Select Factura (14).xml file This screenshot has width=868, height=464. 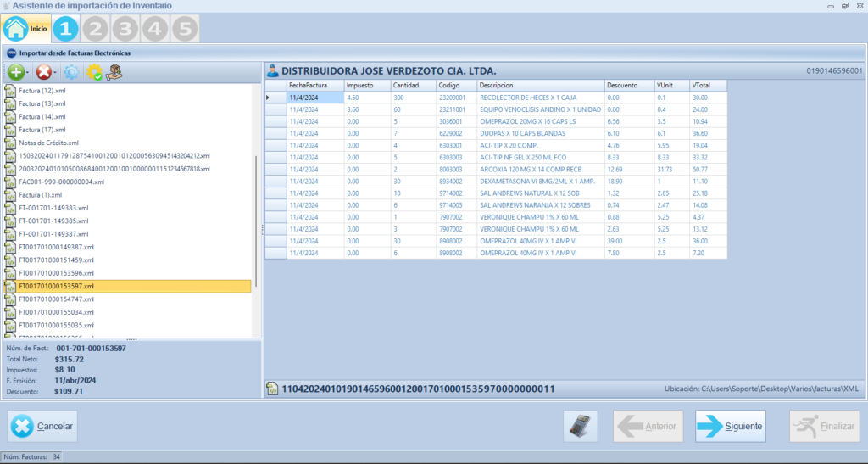[x=42, y=117]
